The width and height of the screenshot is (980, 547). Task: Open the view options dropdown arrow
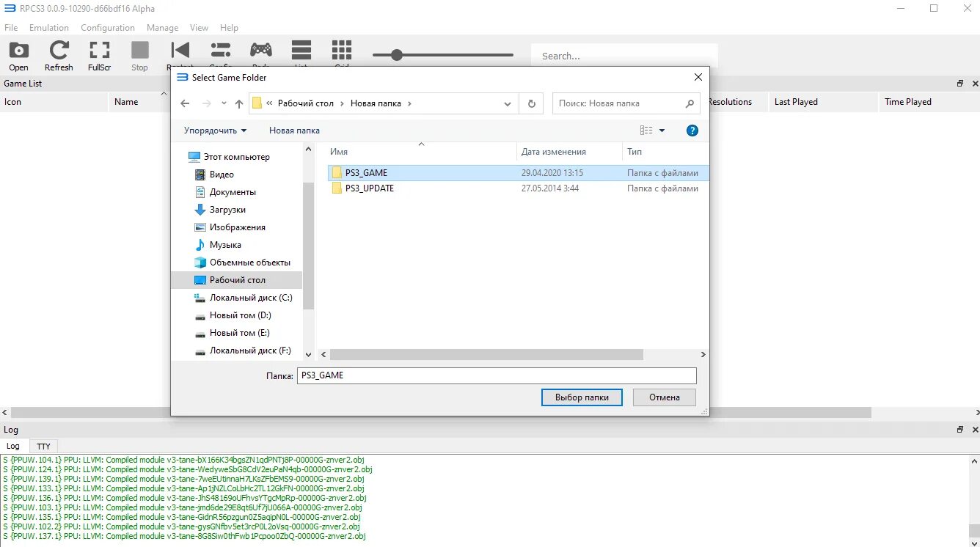[x=662, y=131]
